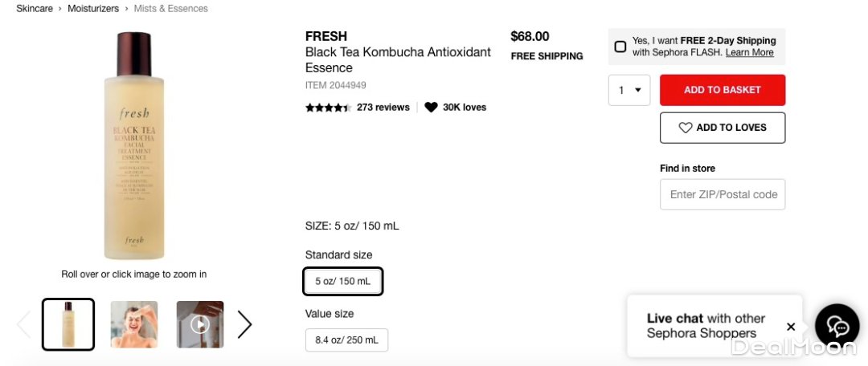The height and width of the screenshot is (366, 868).
Task: Click the heart loves icon
Action: [x=432, y=108]
